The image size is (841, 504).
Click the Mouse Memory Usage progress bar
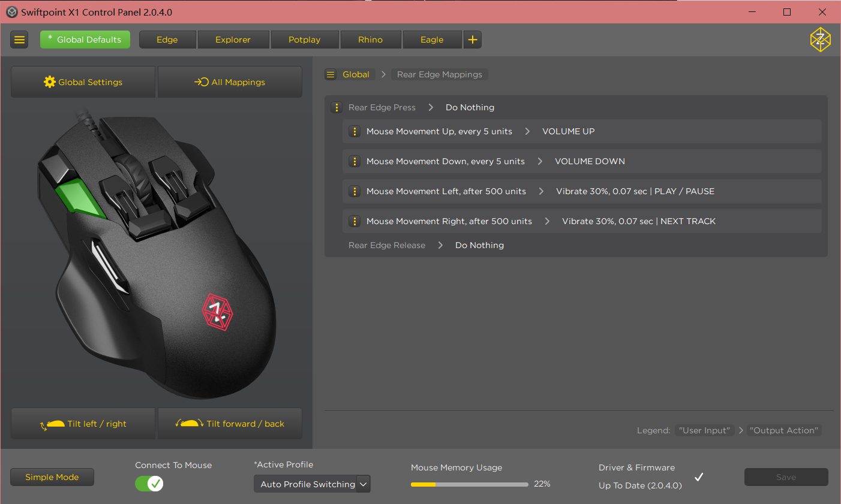pyautogui.click(x=470, y=484)
